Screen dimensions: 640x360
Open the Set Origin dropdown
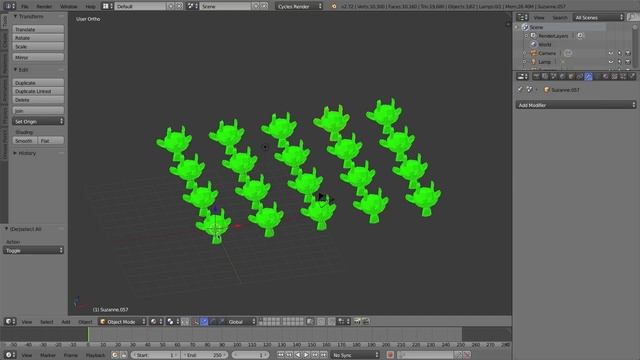[38, 122]
